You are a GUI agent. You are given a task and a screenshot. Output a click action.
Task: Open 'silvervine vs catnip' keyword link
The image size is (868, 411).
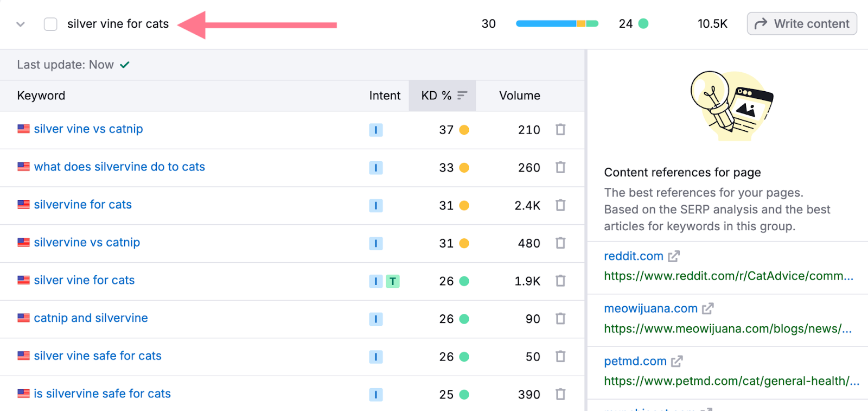pyautogui.click(x=87, y=243)
